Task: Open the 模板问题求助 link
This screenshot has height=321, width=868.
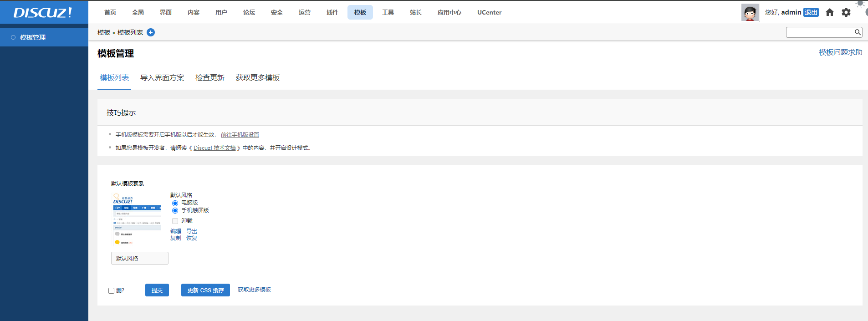Action: click(841, 52)
